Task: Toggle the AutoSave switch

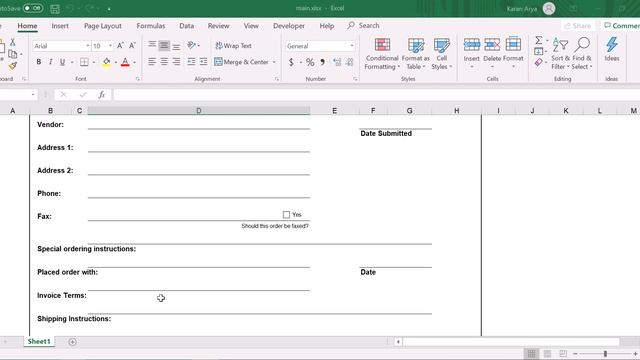Action: (x=33, y=8)
